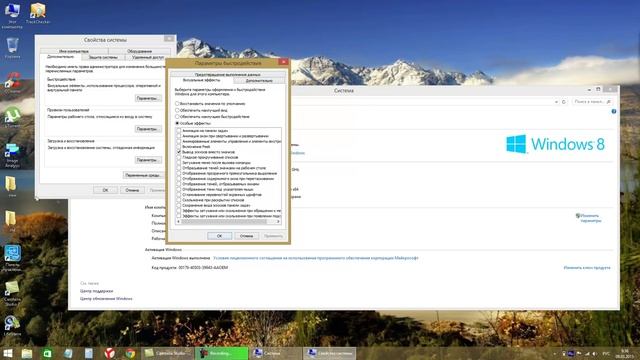Viewport: 640px width, 360px height.
Task: Enable 'Отображение тени под указателем мыши'
Action: (x=178, y=189)
